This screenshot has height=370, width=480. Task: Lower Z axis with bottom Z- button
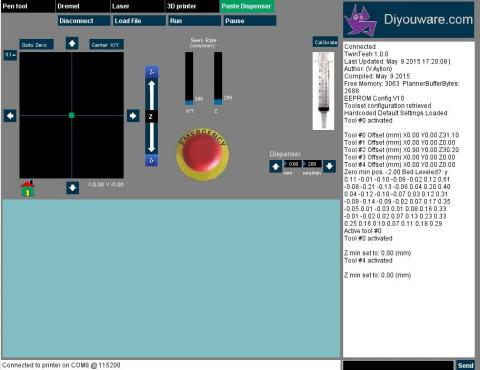152,160
